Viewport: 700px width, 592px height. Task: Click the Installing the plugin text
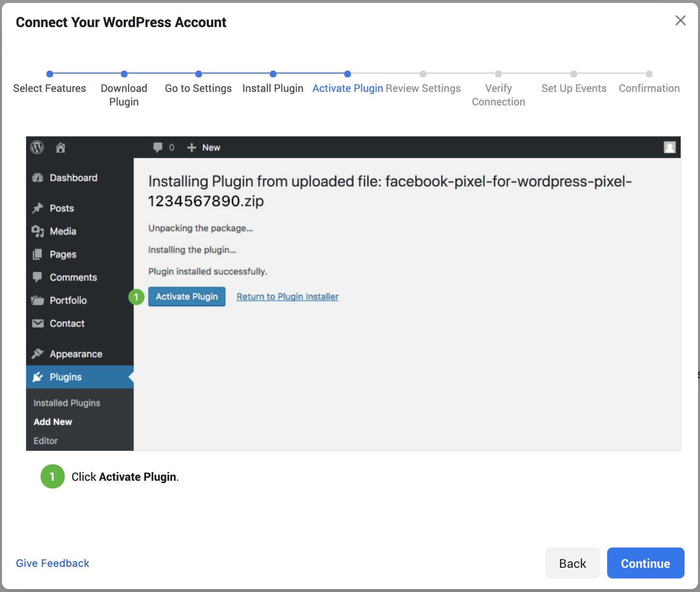192,250
